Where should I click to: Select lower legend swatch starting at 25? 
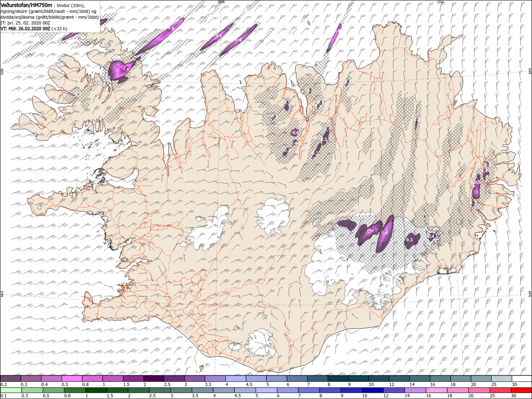500,390
